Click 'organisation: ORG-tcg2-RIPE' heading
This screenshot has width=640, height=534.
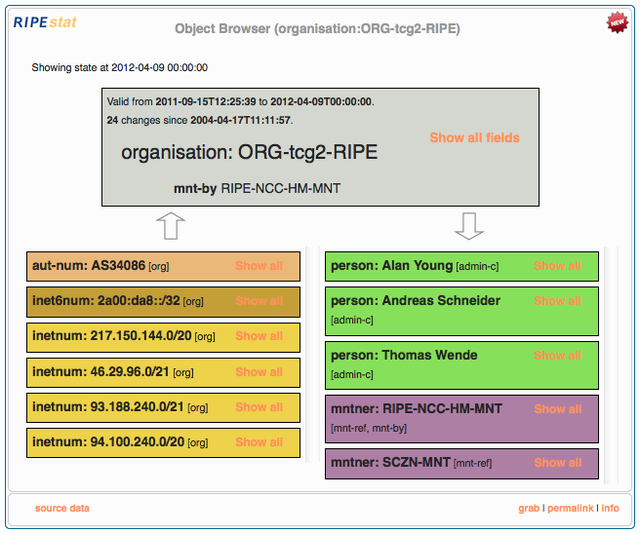[249, 152]
